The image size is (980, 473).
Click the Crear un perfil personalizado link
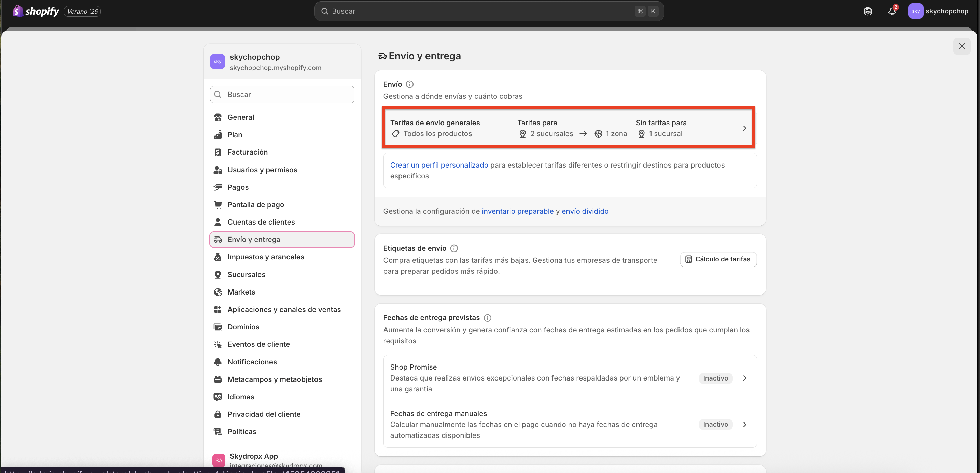(x=439, y=165)
